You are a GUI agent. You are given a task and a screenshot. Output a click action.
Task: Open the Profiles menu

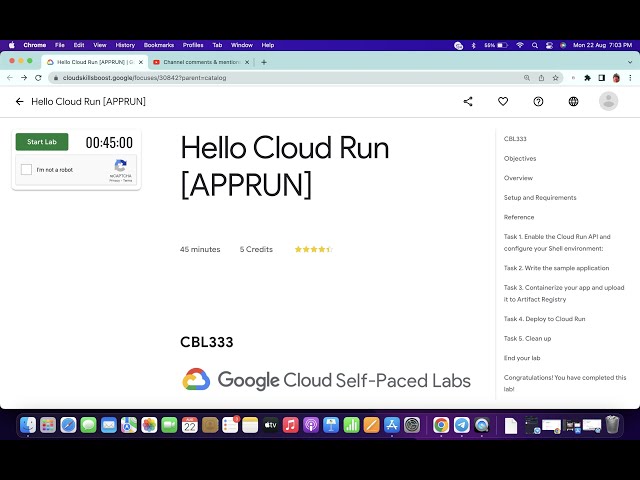[x=193, y=45]
